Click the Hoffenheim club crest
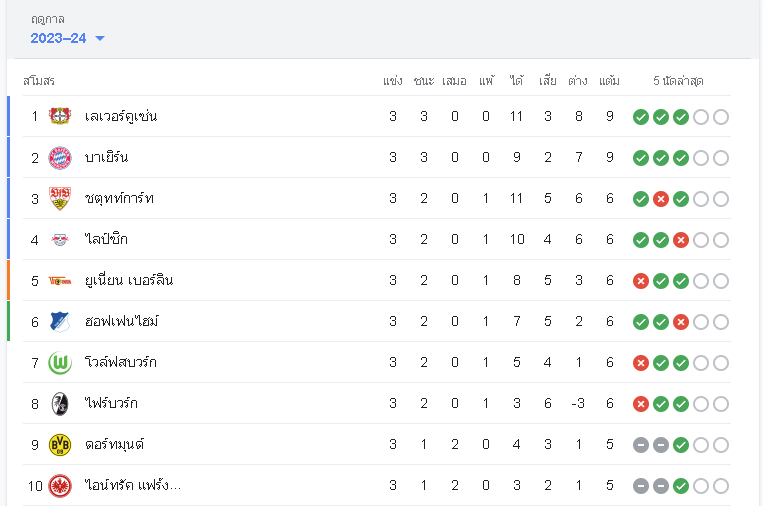Image resolution: width=763 pixels, height=506 pixels. click(60, 322)
